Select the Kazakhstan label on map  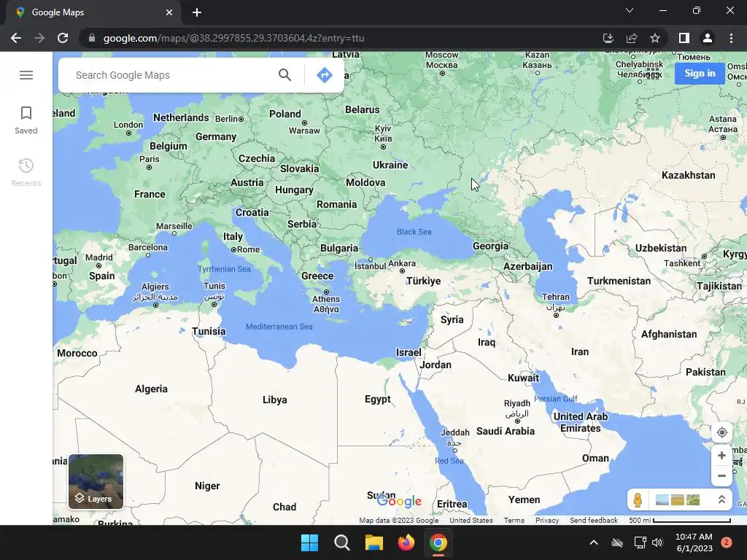pos(689,175)
